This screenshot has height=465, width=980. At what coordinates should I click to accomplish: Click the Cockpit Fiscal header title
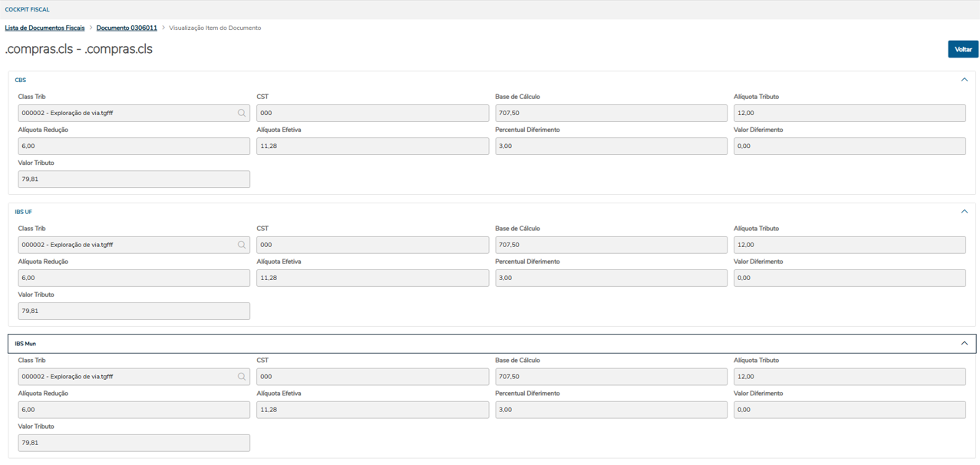pyautogui.click(x=28, y=10)
